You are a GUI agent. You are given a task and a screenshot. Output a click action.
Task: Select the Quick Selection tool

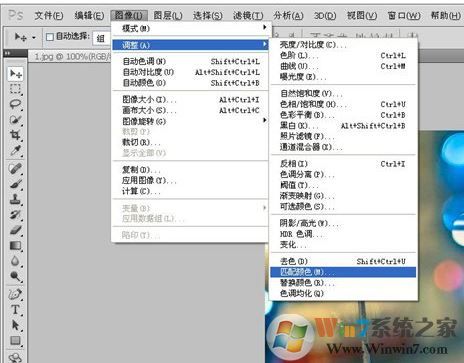tap(15, 120)
